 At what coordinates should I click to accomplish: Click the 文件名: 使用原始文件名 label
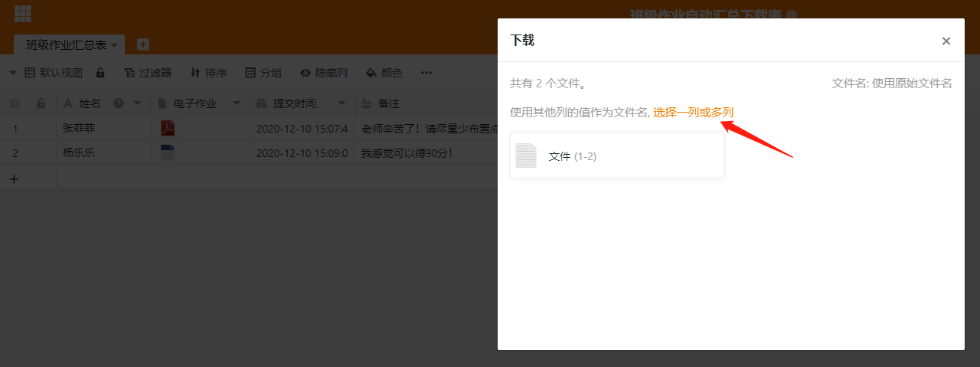coord(892,83)
